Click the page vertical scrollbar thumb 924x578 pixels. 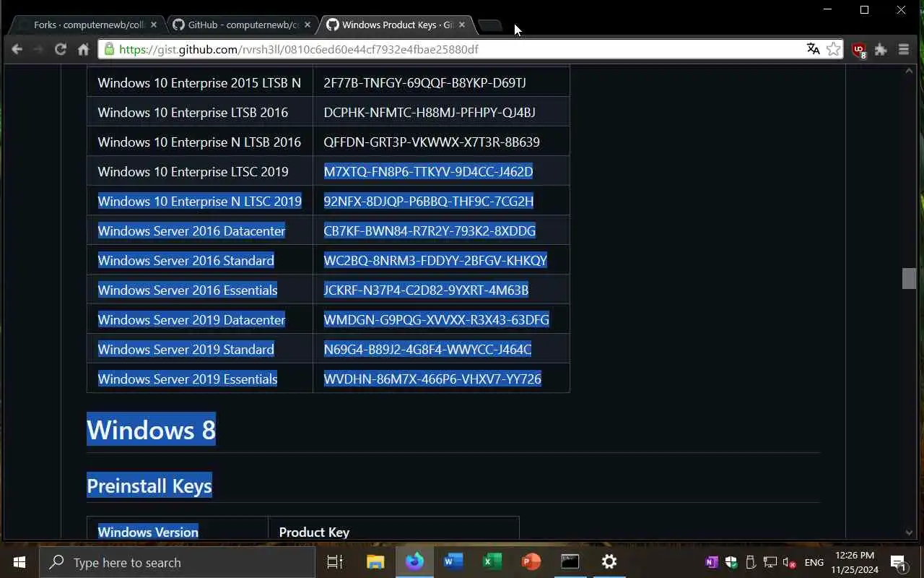click(909, 278)
